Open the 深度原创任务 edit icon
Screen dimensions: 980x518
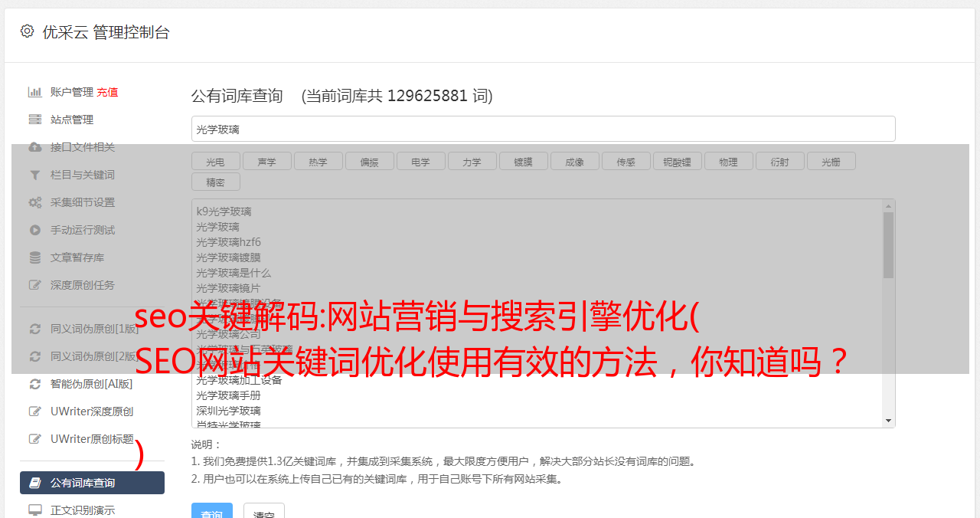click(x=35, y=285)
